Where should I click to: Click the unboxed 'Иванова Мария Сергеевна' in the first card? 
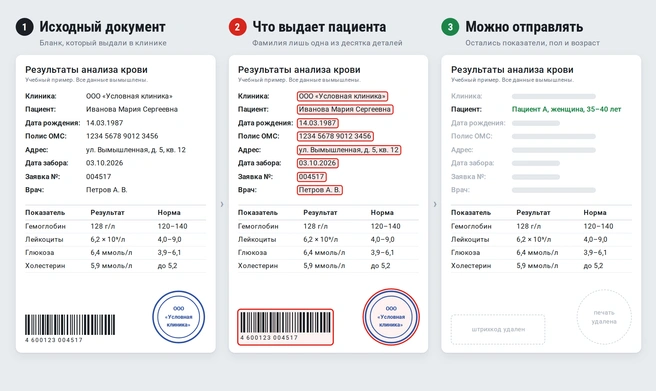point(132,109)
